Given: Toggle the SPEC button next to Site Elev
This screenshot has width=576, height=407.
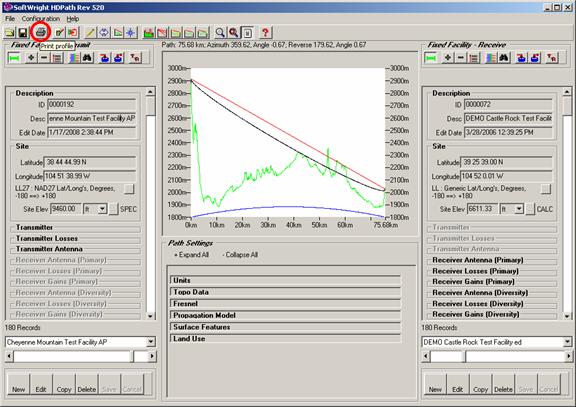Looking at the screenshot, I should [x=113, y=209].
